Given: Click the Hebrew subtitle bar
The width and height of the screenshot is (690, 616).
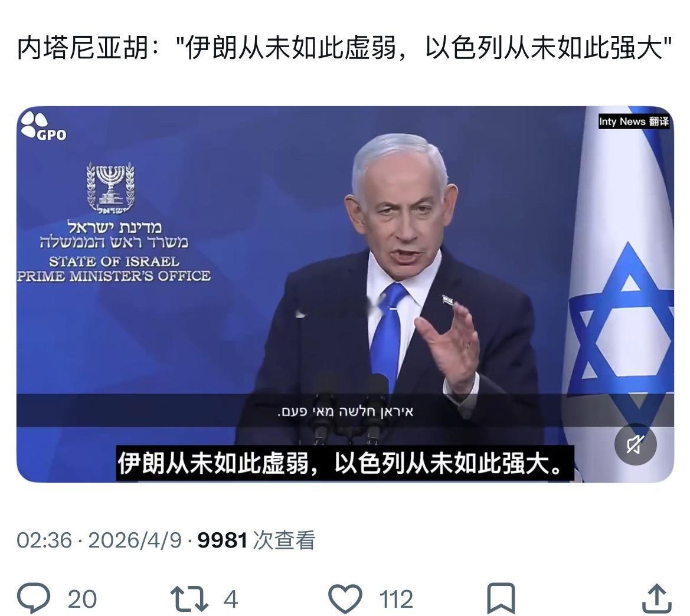Looking at the screenshot, I should [345, 411].
